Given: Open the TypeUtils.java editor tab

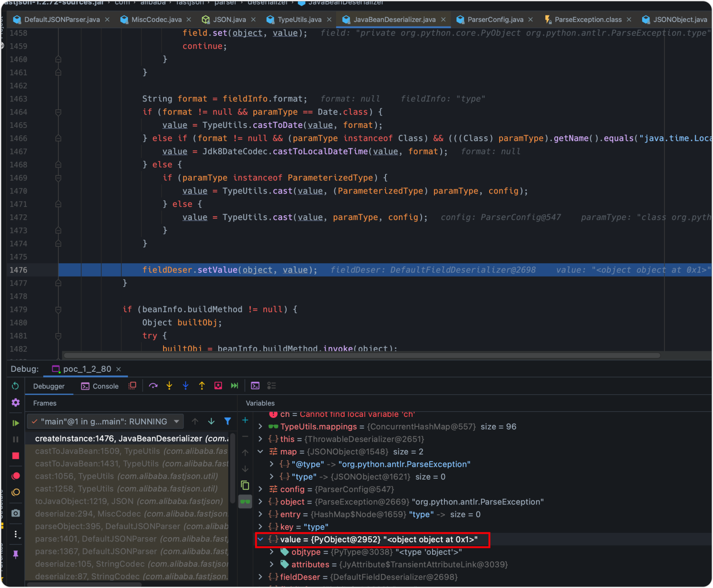Looking at the screenshot, I should [299, 19].
